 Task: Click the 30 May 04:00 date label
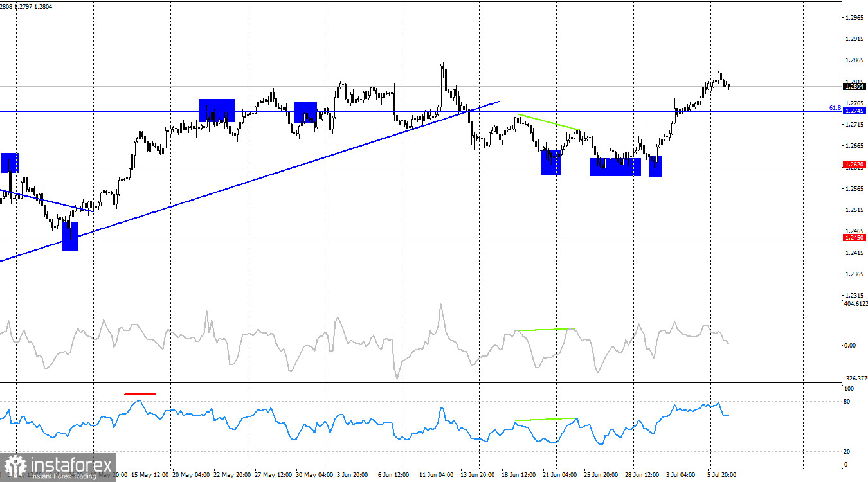(315, 475)
